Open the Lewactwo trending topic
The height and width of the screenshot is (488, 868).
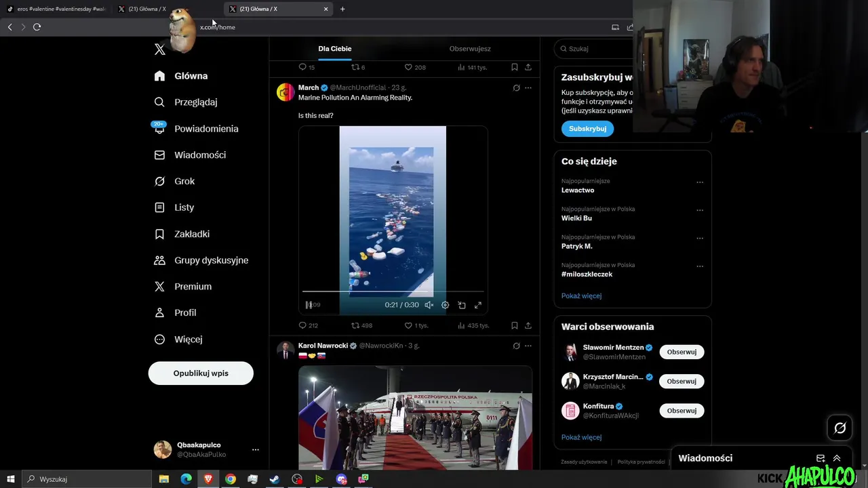click(578, 190)
